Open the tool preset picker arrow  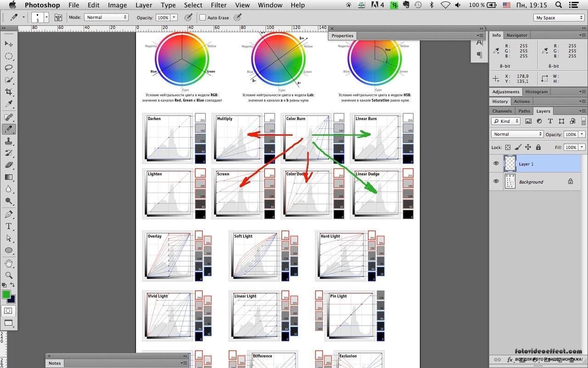click(23, 17)
